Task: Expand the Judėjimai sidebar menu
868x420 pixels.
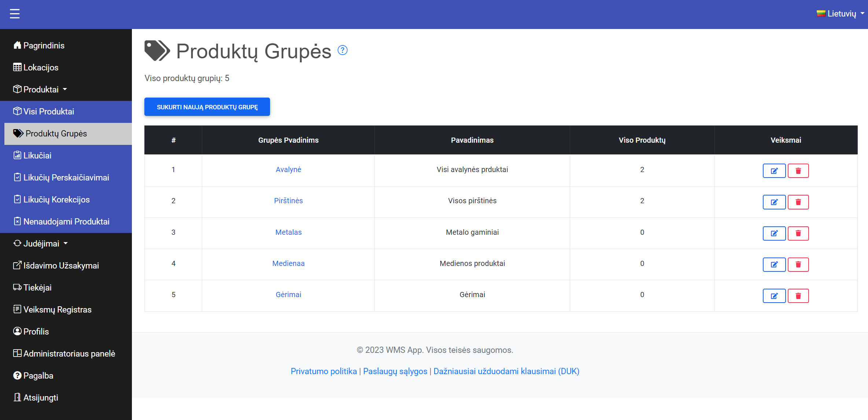Action: (x=40, y=244)
